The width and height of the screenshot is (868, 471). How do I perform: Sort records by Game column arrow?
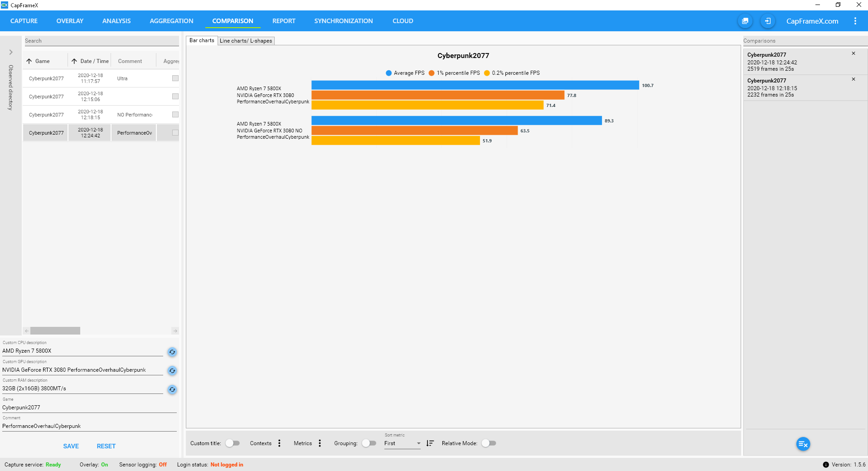[29, 61]
